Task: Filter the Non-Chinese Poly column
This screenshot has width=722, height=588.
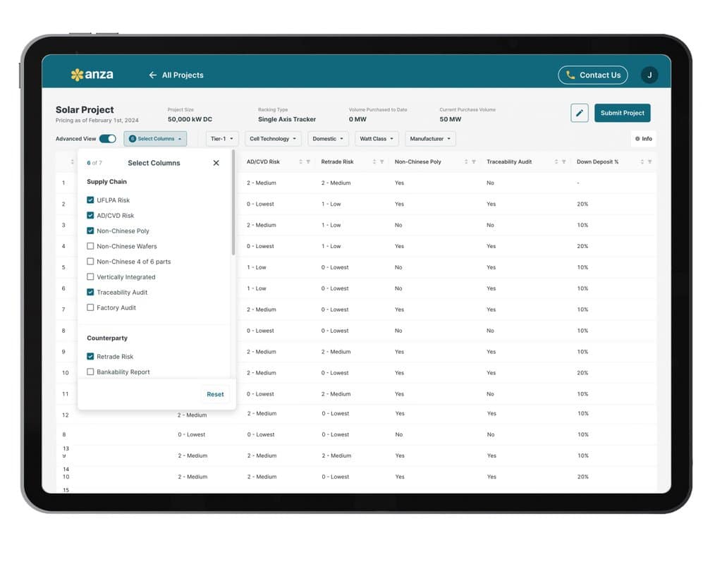Action: pos(475,162)
